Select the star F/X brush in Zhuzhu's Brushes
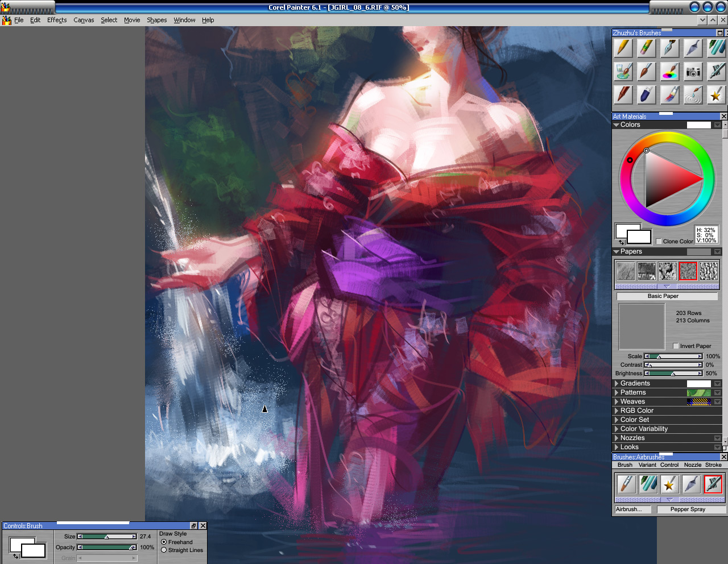Image resolution: width=728 pixels, height=564 pixels. pyautogui.click(x=716, y=95)
